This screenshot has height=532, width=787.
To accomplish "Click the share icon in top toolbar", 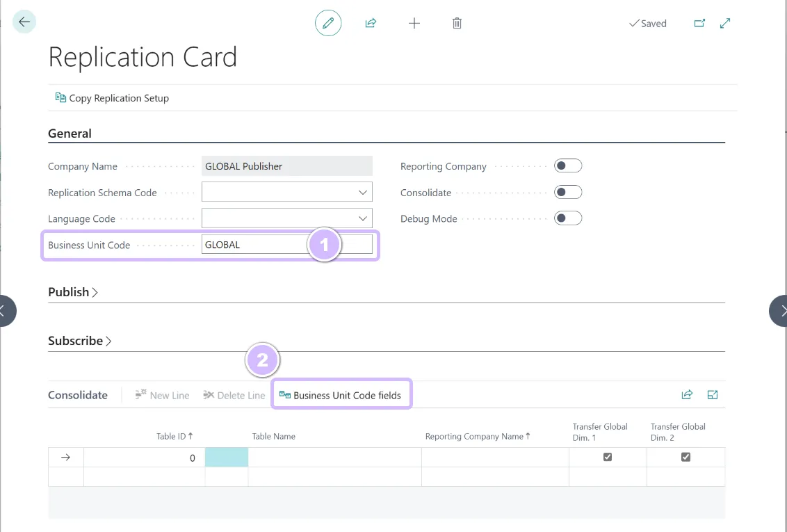I will tap(371, 23).
